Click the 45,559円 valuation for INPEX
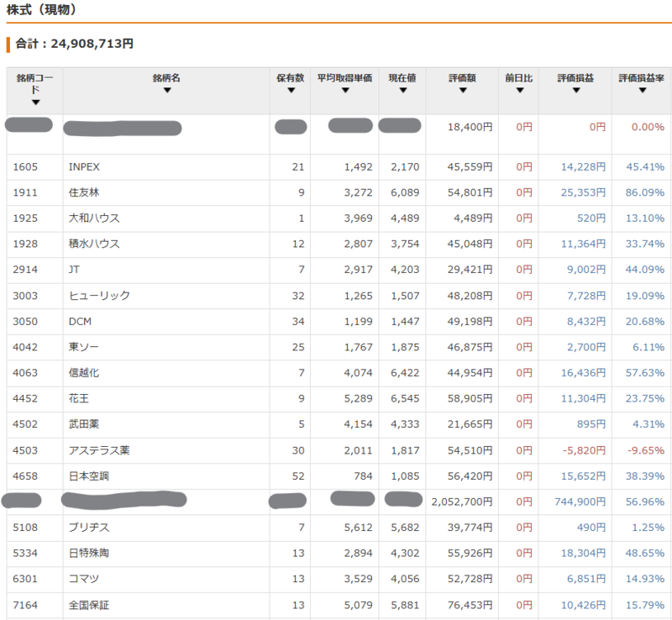Image resolution: width=672 pixels, height=620 pixels. (x=470, y=167)
